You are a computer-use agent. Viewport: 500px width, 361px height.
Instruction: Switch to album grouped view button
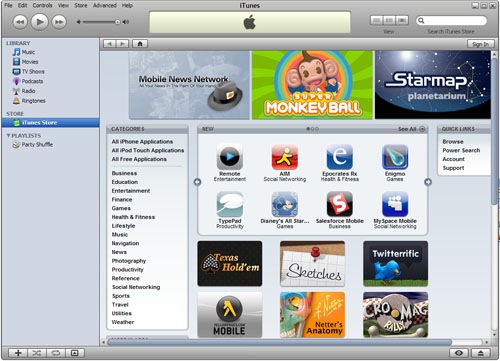[x=389, y=20]
